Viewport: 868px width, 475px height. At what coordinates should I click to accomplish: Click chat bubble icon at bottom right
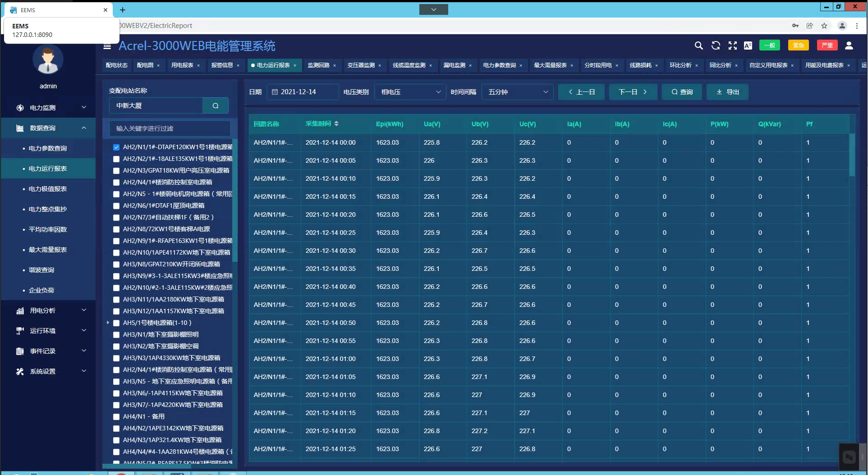point(849,457)
